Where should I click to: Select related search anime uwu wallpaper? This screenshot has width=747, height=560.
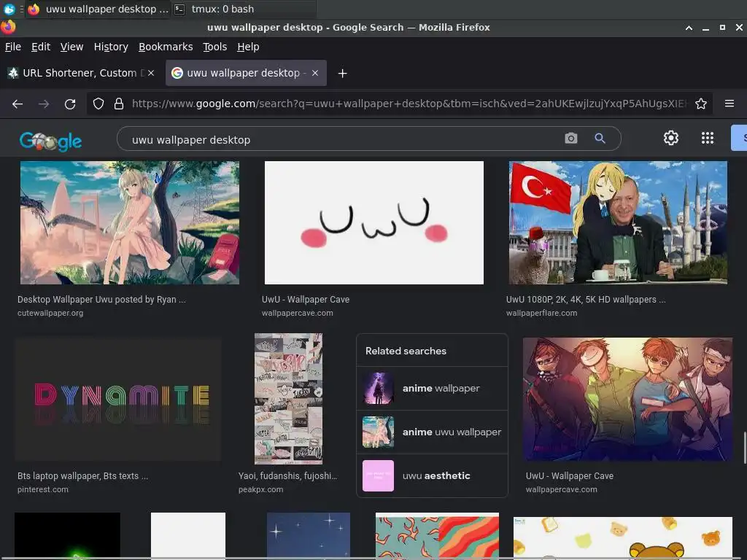[x=432, y=432]
